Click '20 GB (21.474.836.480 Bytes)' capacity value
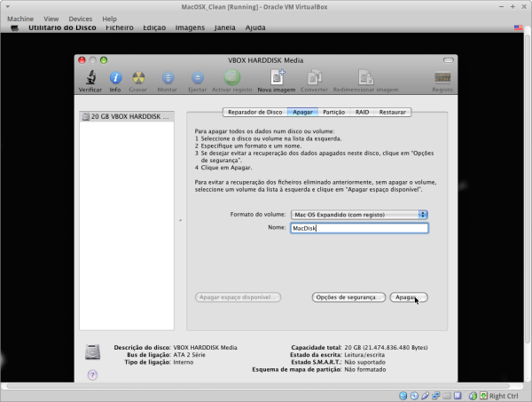 tap(386, 348)
